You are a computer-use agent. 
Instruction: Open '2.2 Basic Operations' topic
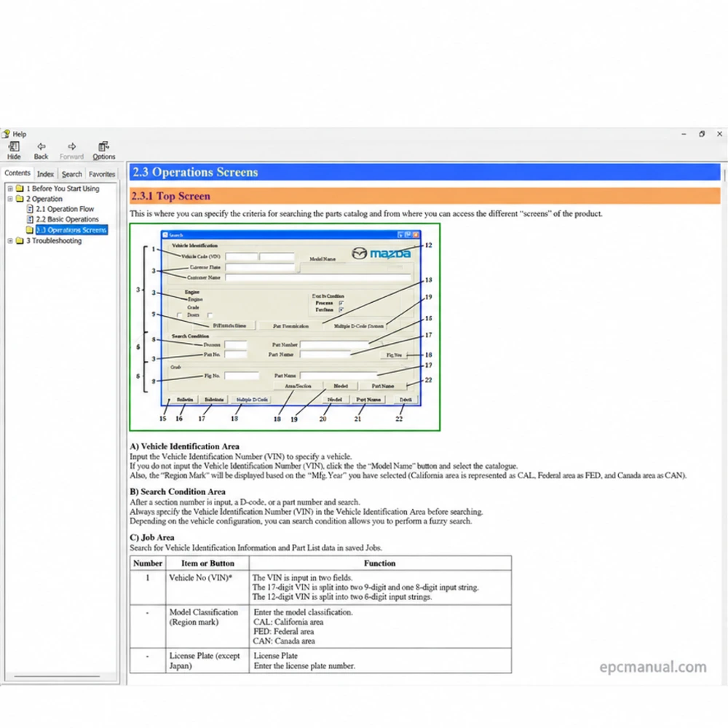coord(67,219)
